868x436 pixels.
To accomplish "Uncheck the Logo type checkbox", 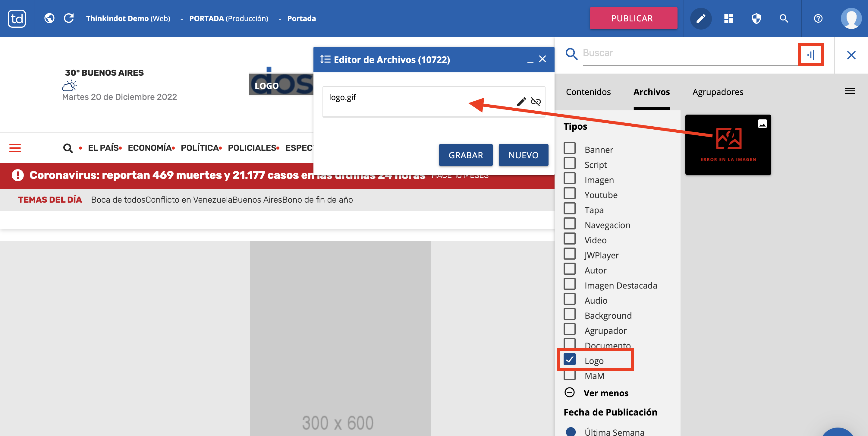I will pyautogui.click(x=569, y=359).
